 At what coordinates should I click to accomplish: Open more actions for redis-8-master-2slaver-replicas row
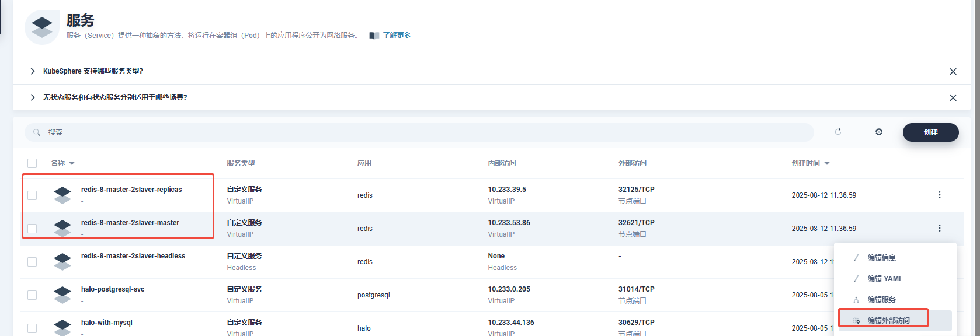(939, 195)
